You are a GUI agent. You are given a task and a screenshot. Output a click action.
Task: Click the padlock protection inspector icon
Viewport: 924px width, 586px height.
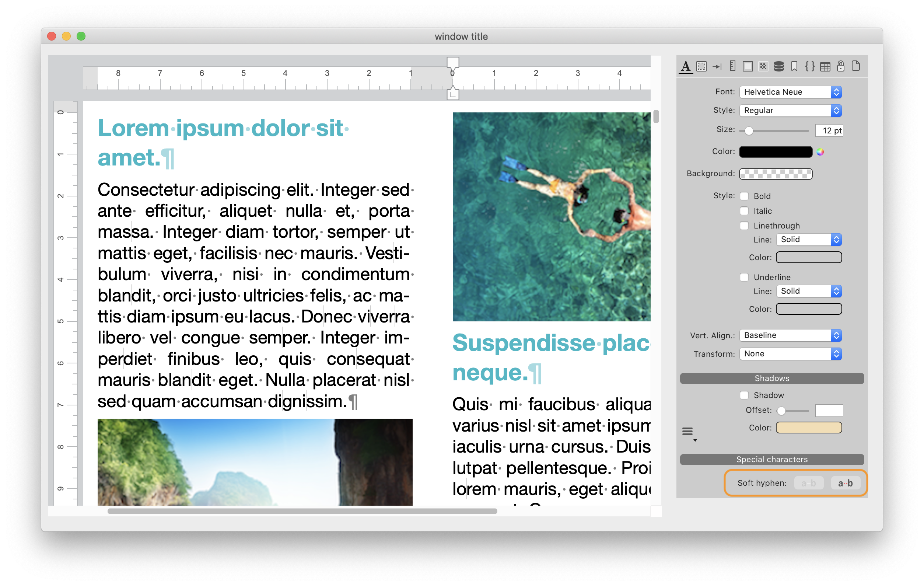[841, 66]
